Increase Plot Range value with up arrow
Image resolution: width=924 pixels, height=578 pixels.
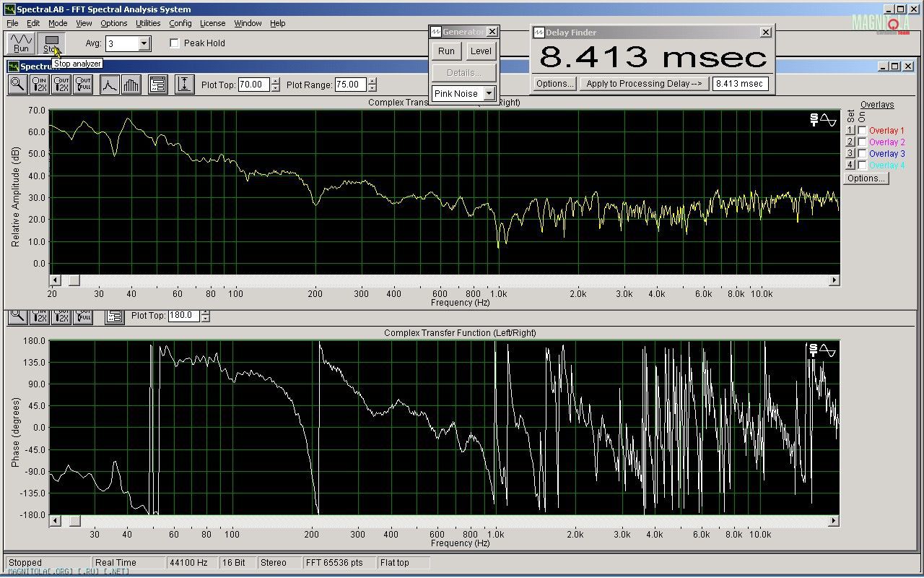pos(371,81)
